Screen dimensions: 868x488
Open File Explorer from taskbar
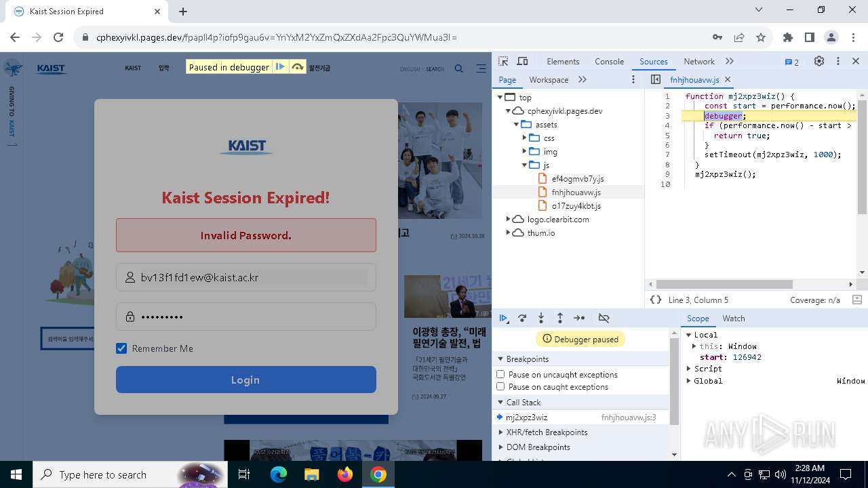coord(312,474)
